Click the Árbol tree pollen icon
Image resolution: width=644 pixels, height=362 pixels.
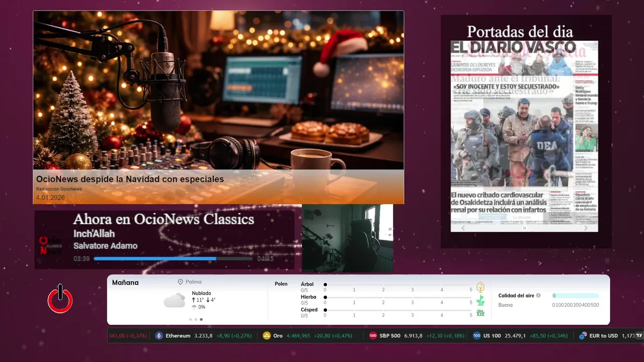(480, 288)
